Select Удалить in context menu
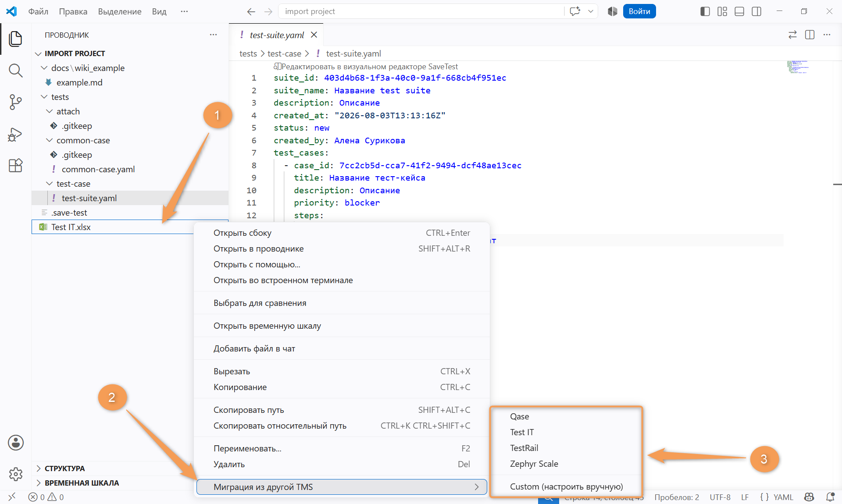842x504 pixels. click(x=342, y=464)
